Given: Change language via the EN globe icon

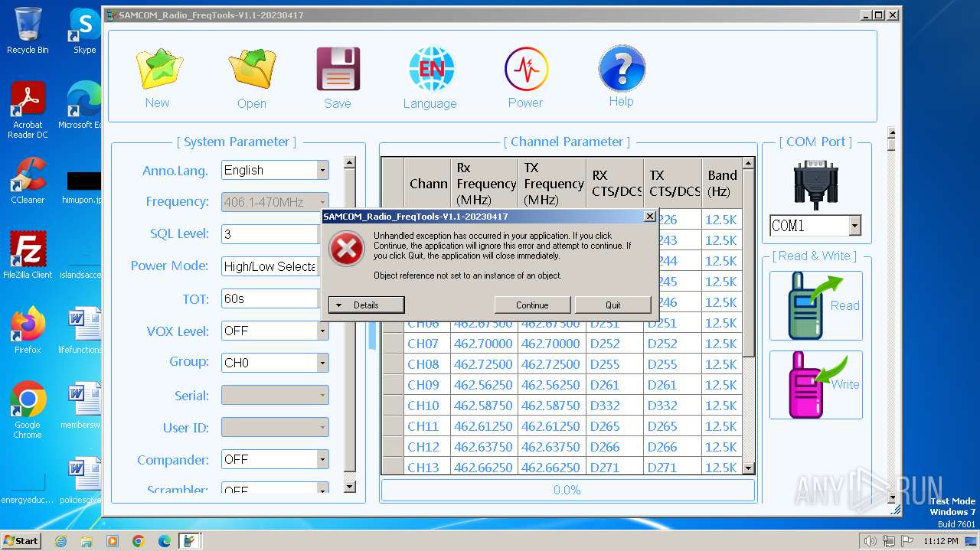Looking at the screenshot, I should [x=431, y=70].
